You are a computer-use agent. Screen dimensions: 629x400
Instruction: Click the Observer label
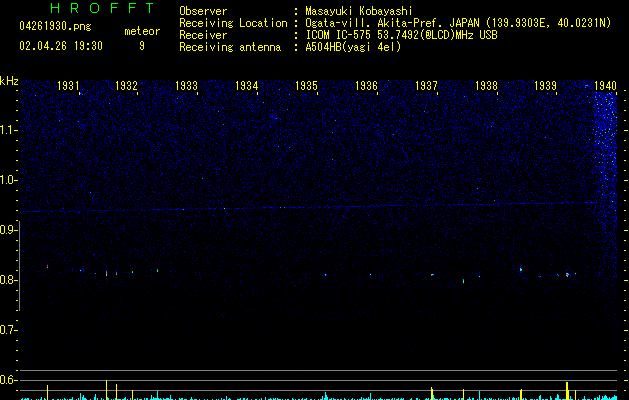pos(203,11)
